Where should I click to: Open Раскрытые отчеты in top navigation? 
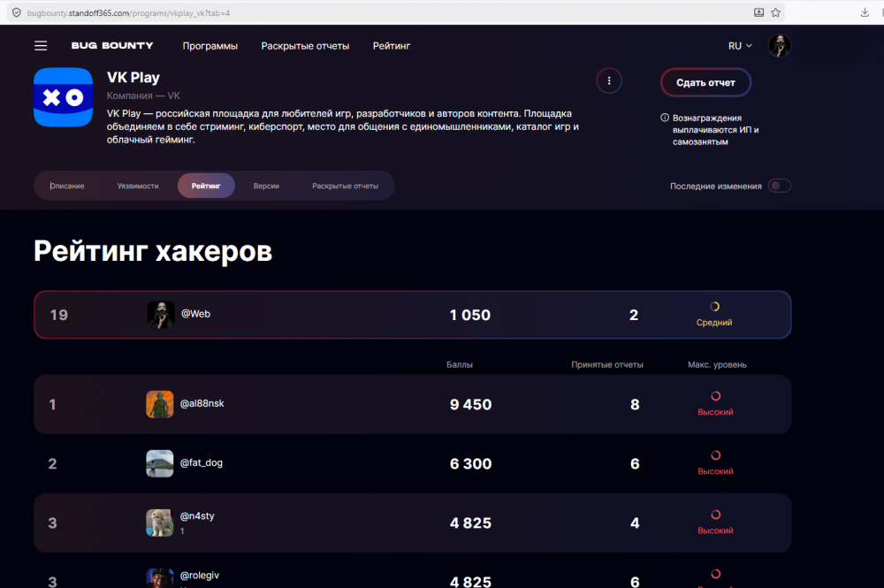(x=305, y=46)
